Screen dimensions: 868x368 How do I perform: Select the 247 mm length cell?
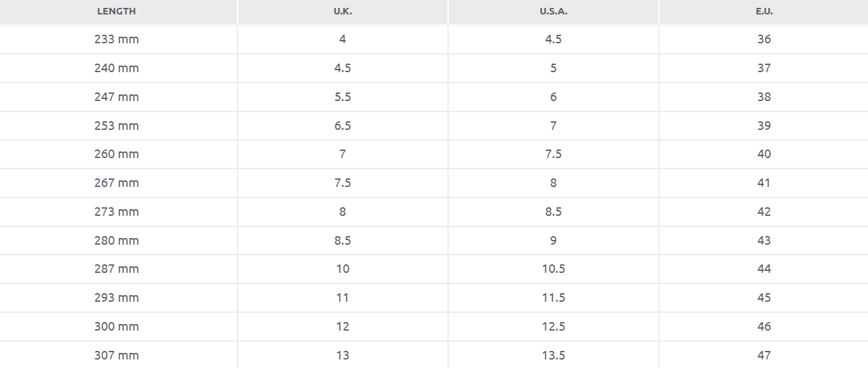point(117,97)
